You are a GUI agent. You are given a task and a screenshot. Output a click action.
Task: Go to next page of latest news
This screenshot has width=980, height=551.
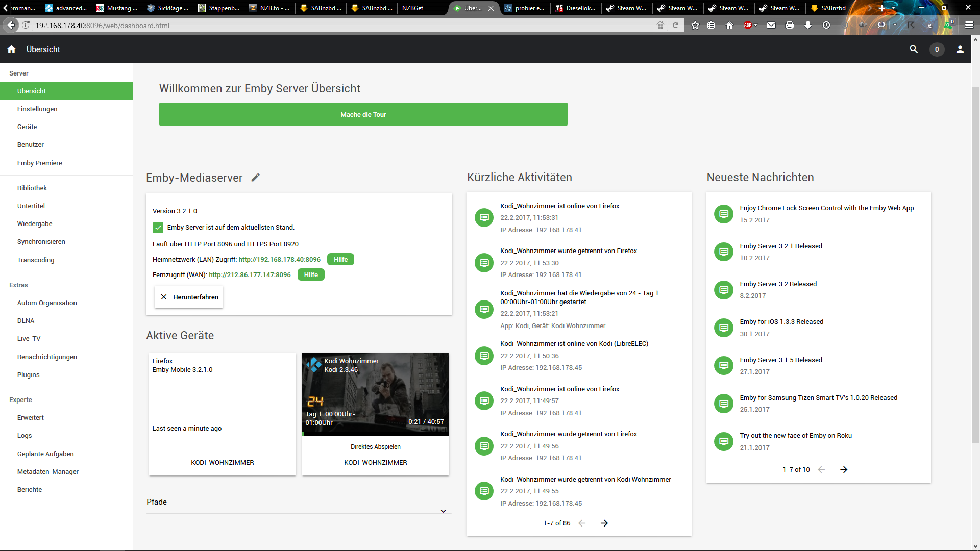coord(844,469)
